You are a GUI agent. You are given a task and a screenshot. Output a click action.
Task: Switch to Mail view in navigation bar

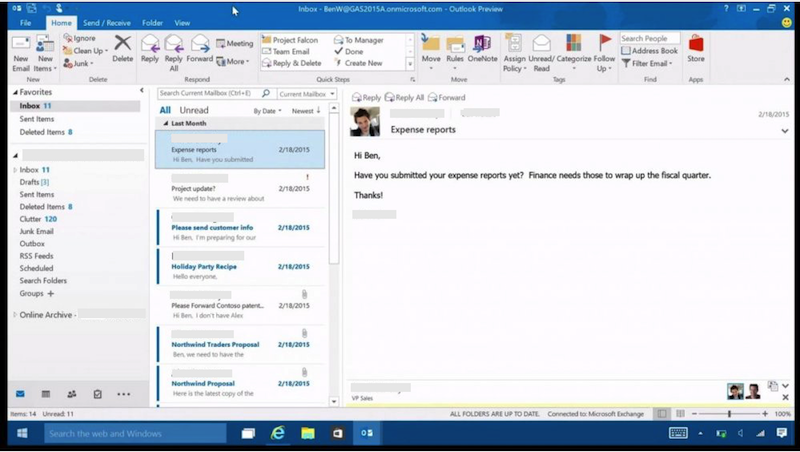pos(20,394)
